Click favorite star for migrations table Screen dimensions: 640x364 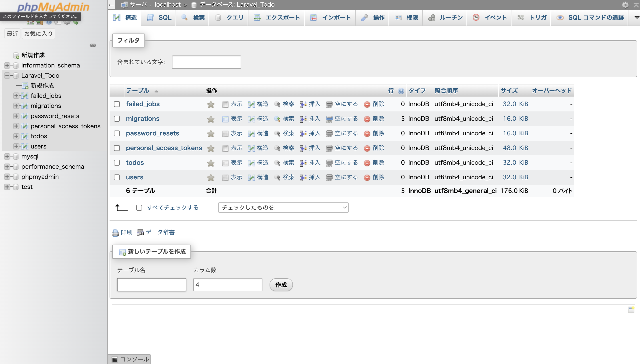click(x=211, y=119)
